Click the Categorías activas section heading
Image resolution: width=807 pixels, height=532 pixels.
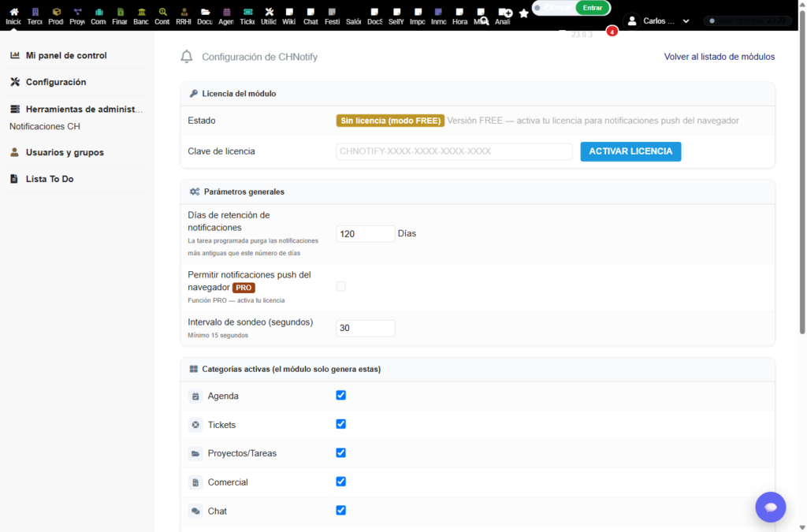[x=292, y=370]
